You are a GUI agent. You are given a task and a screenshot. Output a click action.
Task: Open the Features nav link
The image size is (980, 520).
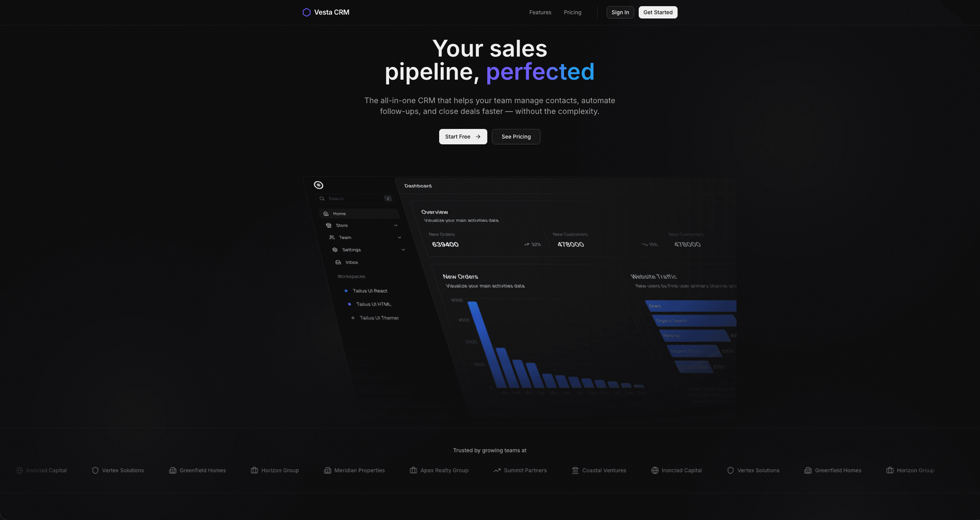pyautogui.click(x=540, y=12)
